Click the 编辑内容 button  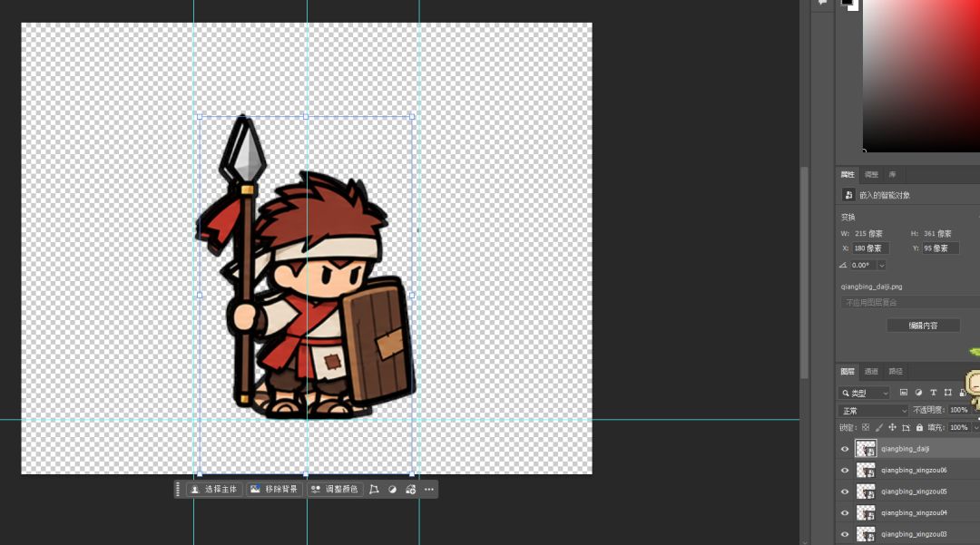923,326
